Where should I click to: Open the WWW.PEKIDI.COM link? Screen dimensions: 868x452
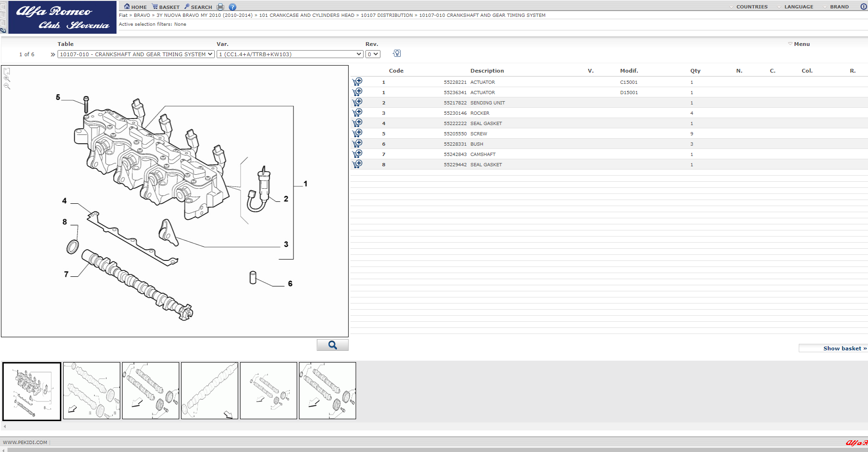25,443
